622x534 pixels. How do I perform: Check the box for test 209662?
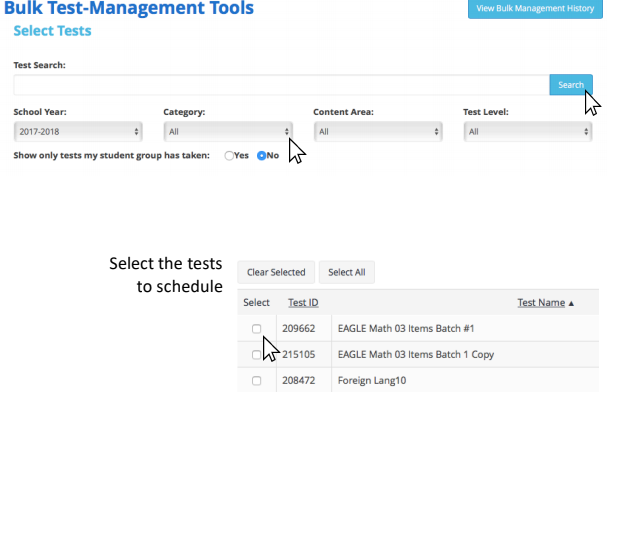coord(257,328)
